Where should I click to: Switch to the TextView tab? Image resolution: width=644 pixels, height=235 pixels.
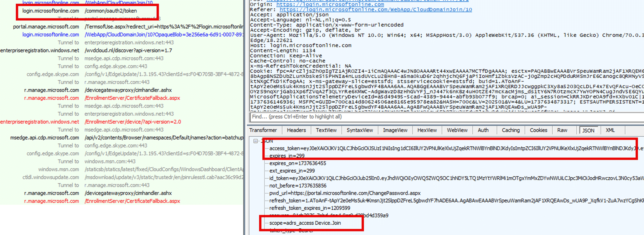[x=326, y=130]
